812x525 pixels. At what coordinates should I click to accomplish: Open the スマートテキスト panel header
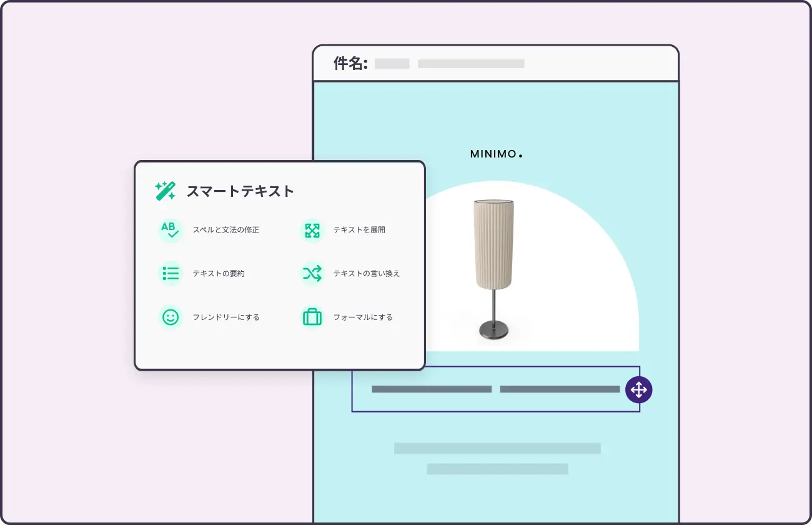(240, 191)
